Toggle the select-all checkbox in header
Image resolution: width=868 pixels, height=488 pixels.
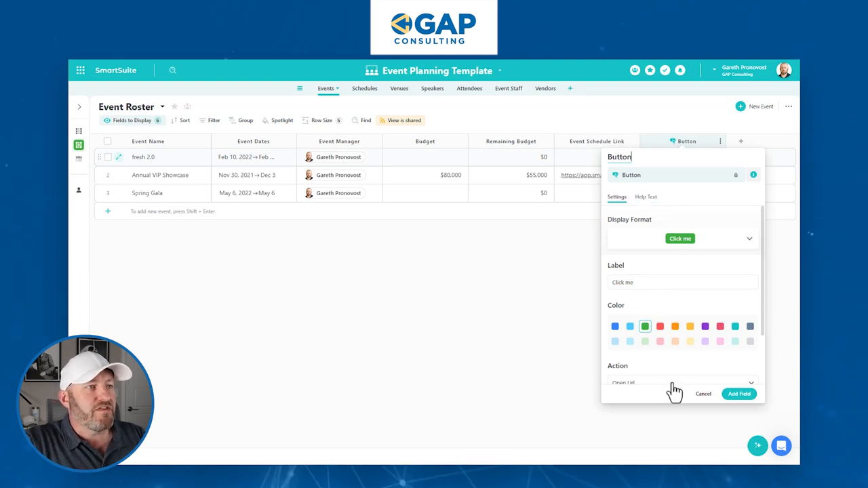pos(107,141)
